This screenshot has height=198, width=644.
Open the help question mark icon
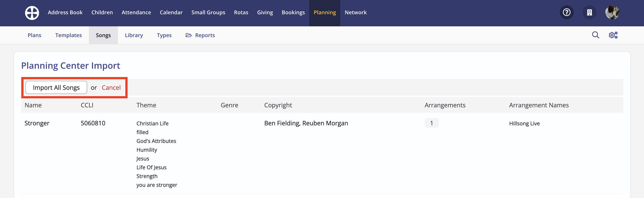click(x=567, y=12)
